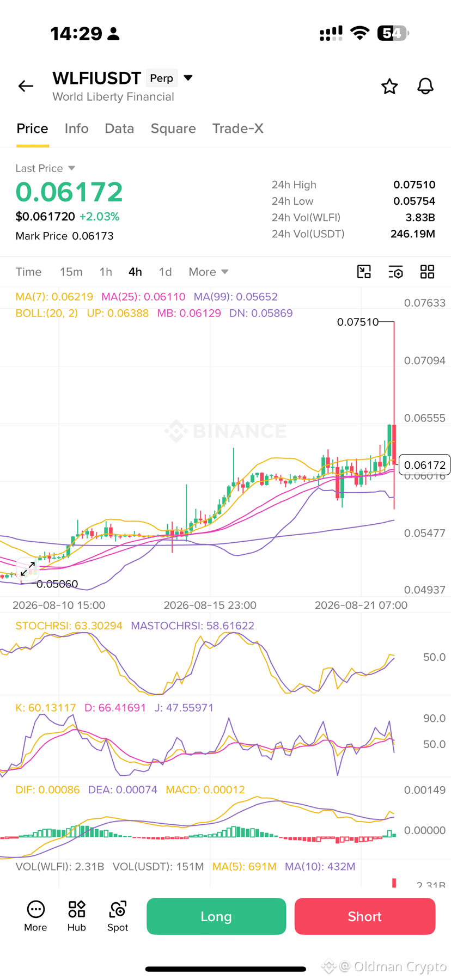Switch to the Trade-X tab

tap(237, 128)
